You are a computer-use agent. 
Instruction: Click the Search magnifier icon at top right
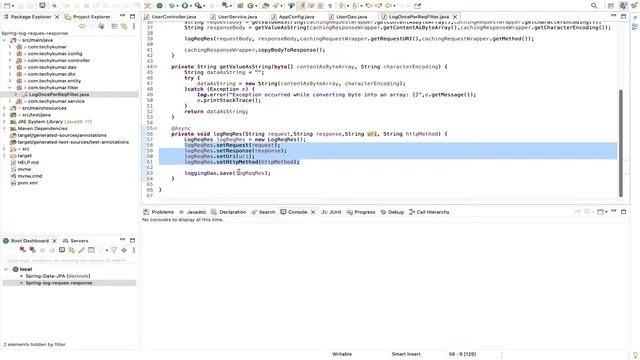point(594,6)
